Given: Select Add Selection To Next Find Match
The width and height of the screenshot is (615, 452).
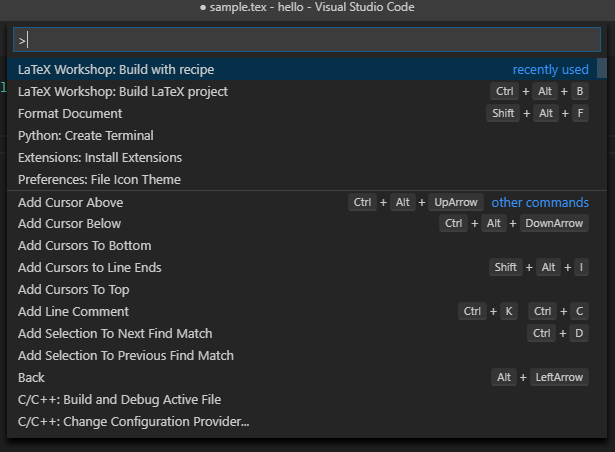Looking at the screenshot, I should [x=115, y=334].
